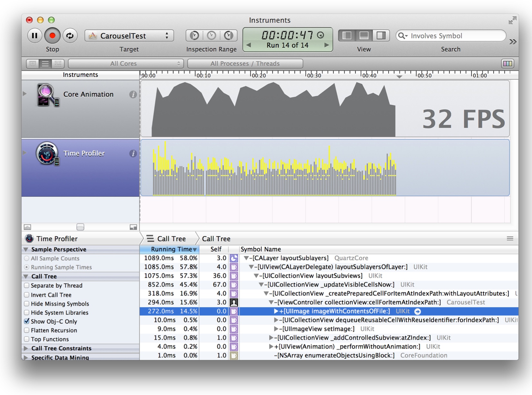This screenshot has height=395, width=532.
Task: Enable Hide Missing Symbols checkbox
Action: [x=27, y=303]
